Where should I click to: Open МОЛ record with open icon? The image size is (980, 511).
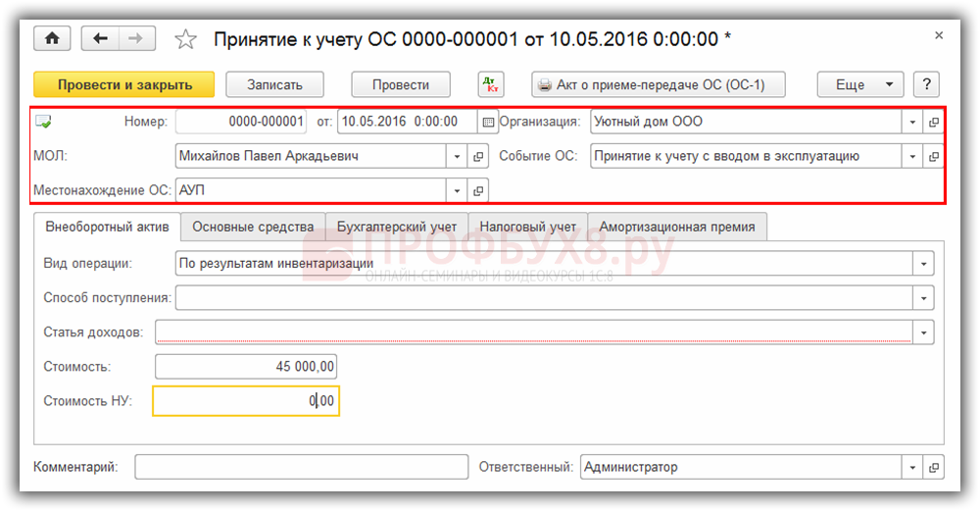tap(478, 156)
